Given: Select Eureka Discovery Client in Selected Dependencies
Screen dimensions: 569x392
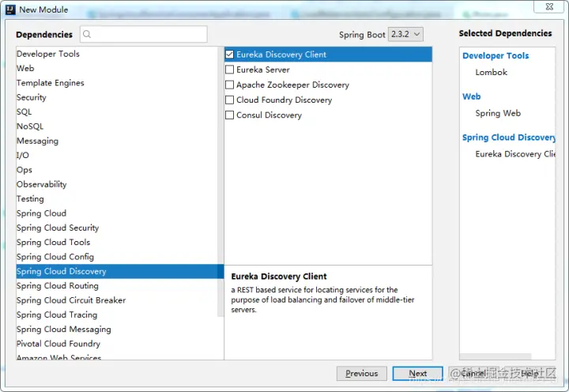Looking at the screenshot, I should (515, 154).
